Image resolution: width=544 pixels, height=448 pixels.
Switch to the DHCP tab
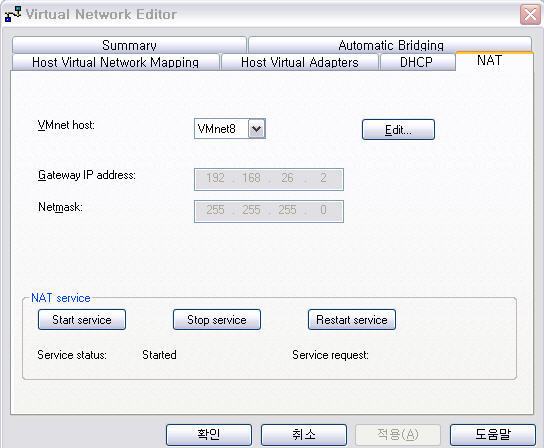417,62
